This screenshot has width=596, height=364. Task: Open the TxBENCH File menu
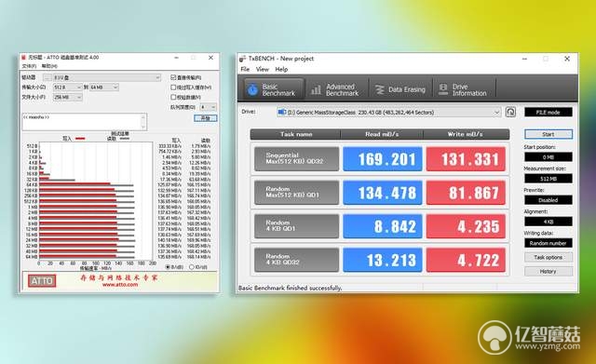[245, 69]
